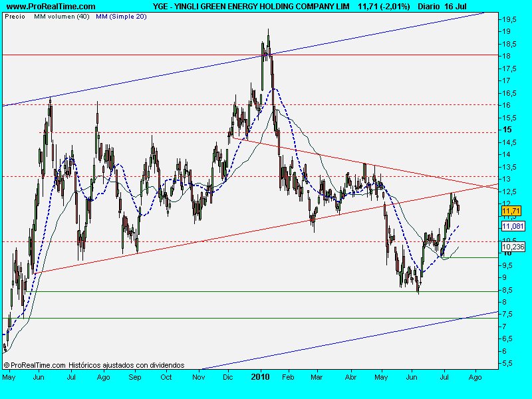This screenshot has height=399, width=532.
Task: Select the Precio legend label
Action: pyautogui.click(x=15, y=17)
